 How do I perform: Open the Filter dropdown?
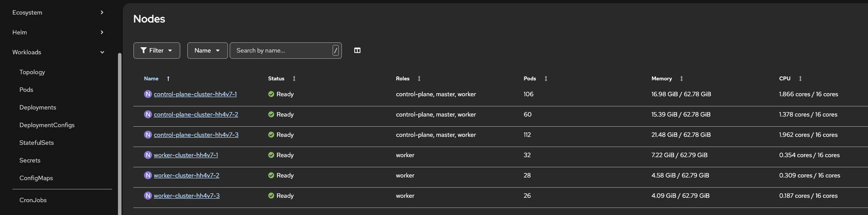click(x=156, y=50)
